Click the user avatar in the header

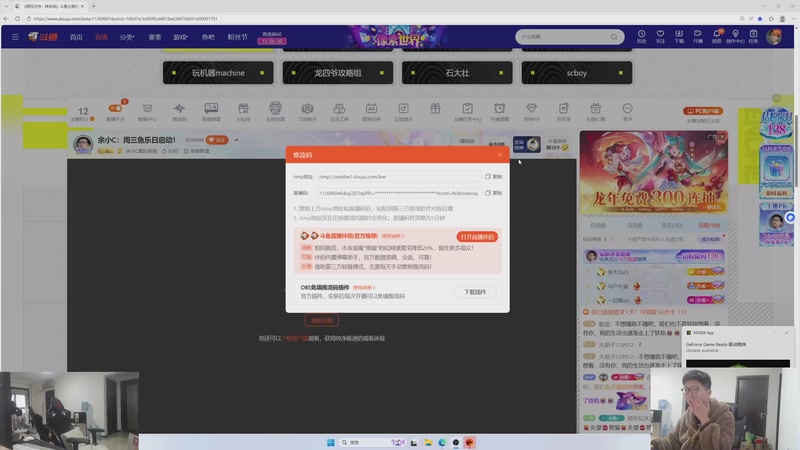click(774, 37)
